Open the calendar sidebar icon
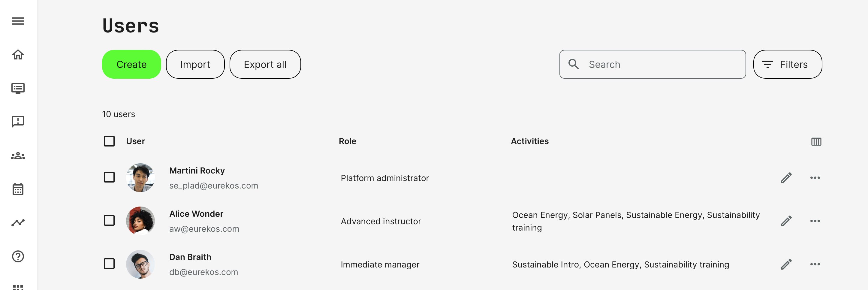Viewport: 868px width, 290px height. [x=18, y=189]
